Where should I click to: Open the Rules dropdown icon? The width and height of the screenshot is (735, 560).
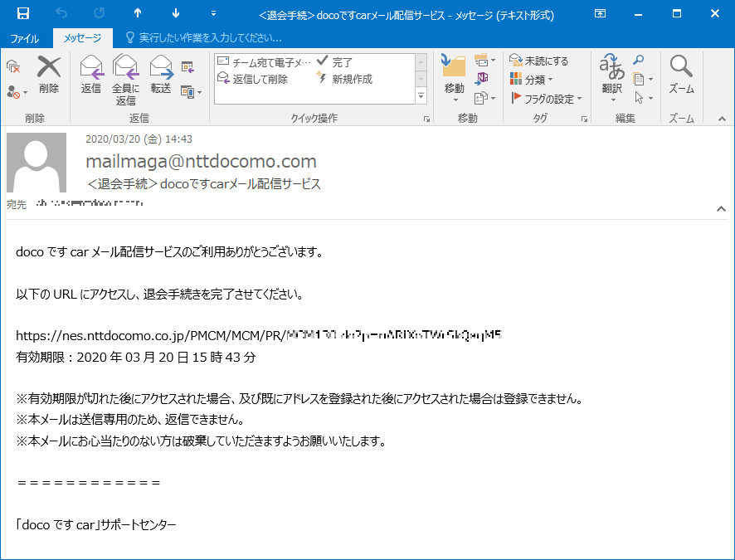pos(484,61)
